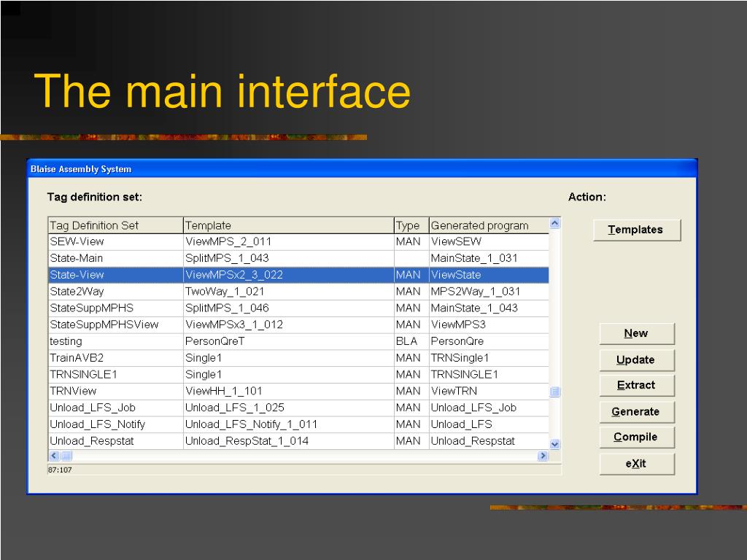This screenshot has width=747, height=560.
Task: Click the New button
Action: [636, 333]
